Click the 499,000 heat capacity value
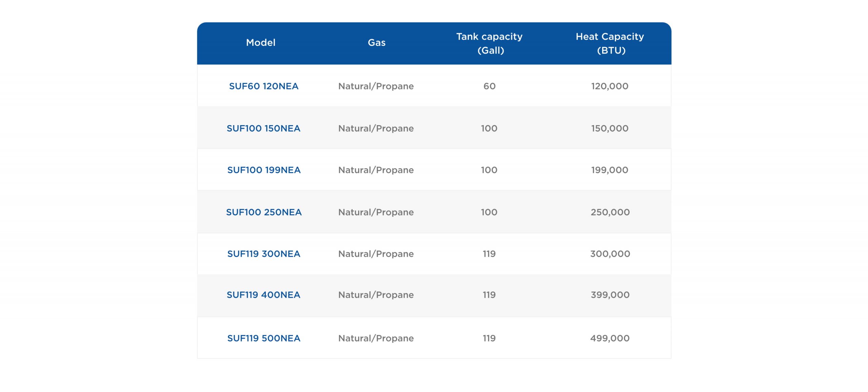The image size is (868, 392). [x=610, y=338]
